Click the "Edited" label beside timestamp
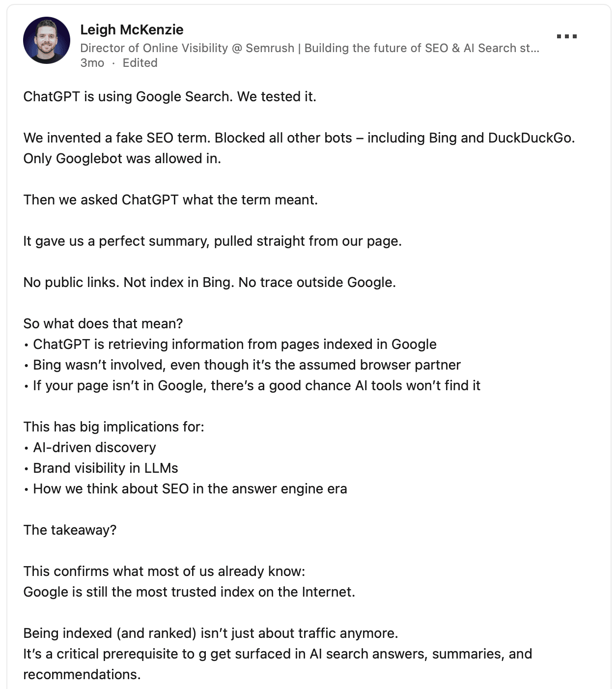 (140, 63)
